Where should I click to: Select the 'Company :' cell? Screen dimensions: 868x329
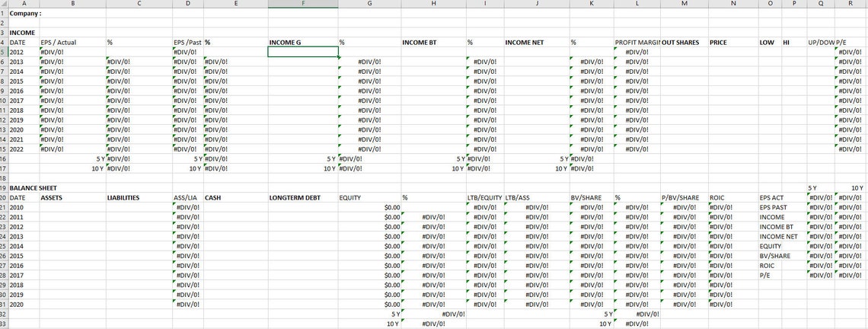pos(24,13)
